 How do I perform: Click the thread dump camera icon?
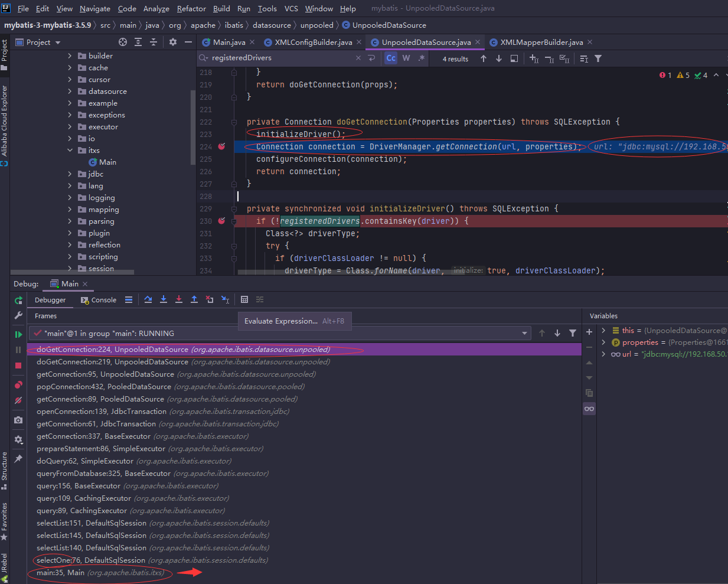pos(18,420)
